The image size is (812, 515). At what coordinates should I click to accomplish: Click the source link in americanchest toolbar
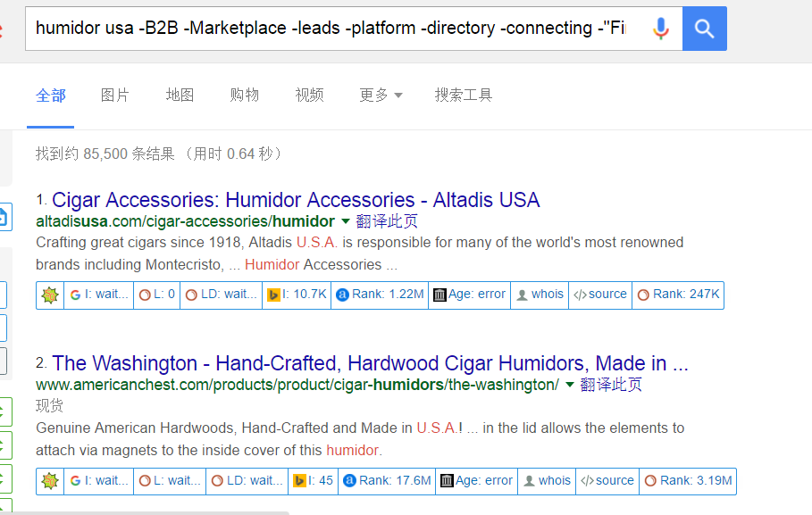(607, 481)
